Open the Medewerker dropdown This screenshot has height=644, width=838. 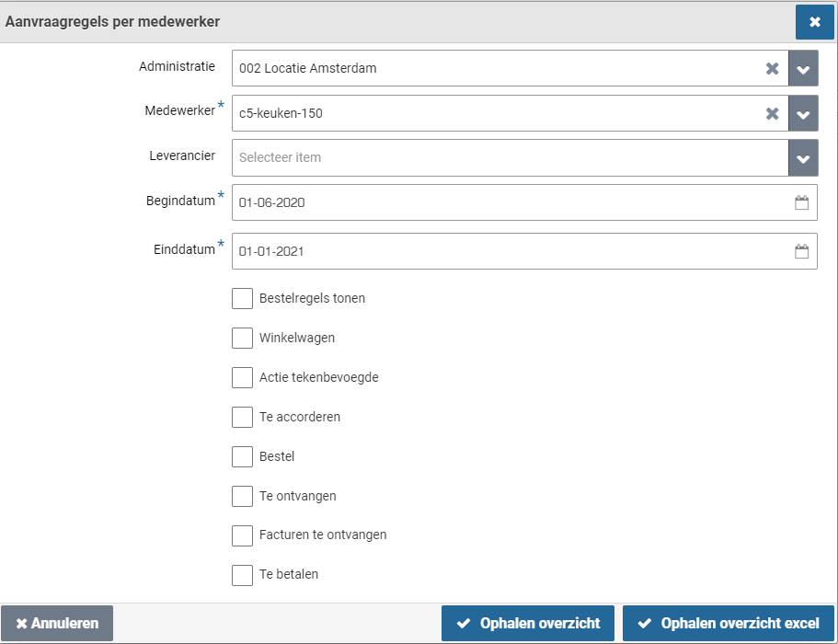coord(802,113)
